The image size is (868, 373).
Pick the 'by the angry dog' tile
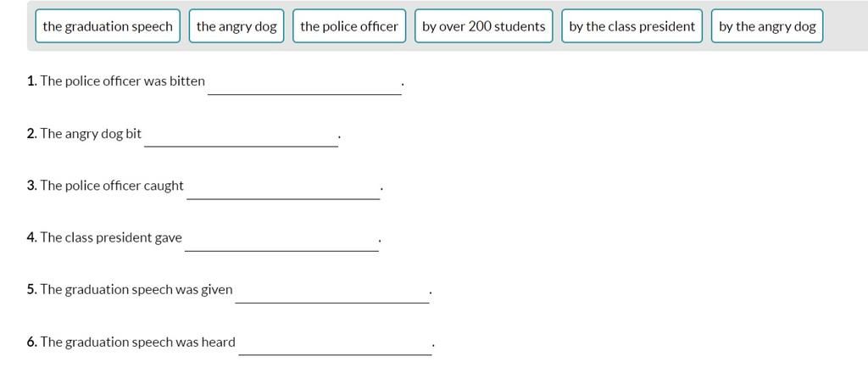coord(767,26)
